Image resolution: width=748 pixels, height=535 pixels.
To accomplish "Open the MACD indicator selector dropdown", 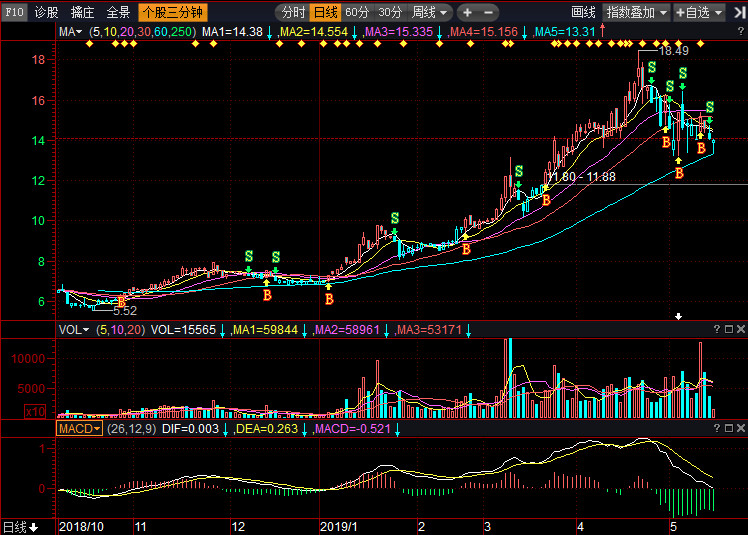I will pyautogui.click(x=79, y=428).
